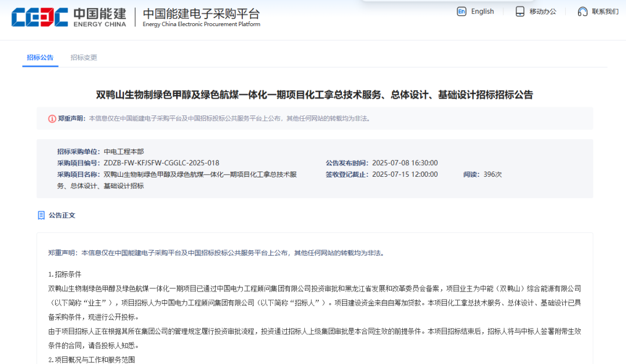Click the mobile office phone icon
The width and height of the screenshot is (626, 364).
point(520,12)
